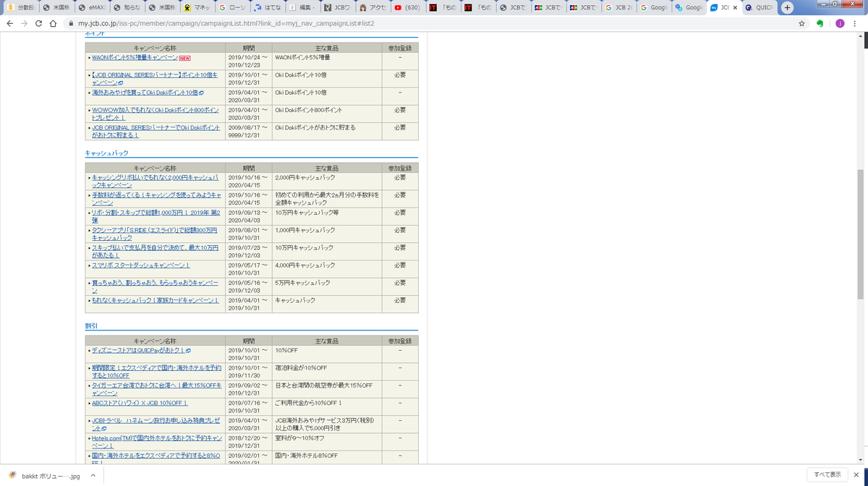Click the 割引 section heading
The image size is (868, 486).
pos(91,326)
